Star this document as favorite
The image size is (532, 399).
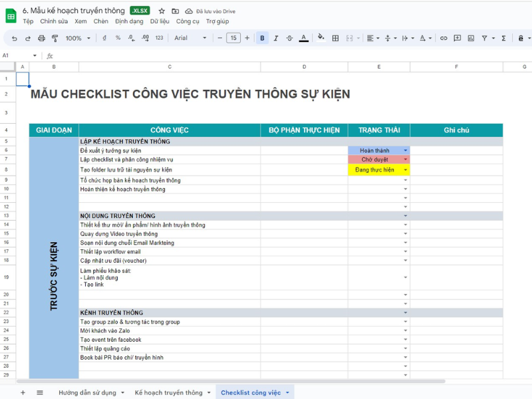[x=162, y=11]
